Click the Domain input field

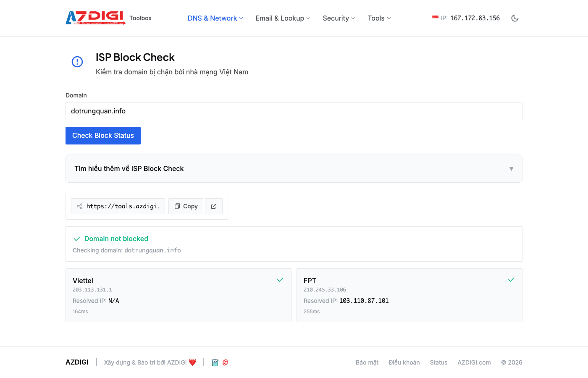(294, 111)
